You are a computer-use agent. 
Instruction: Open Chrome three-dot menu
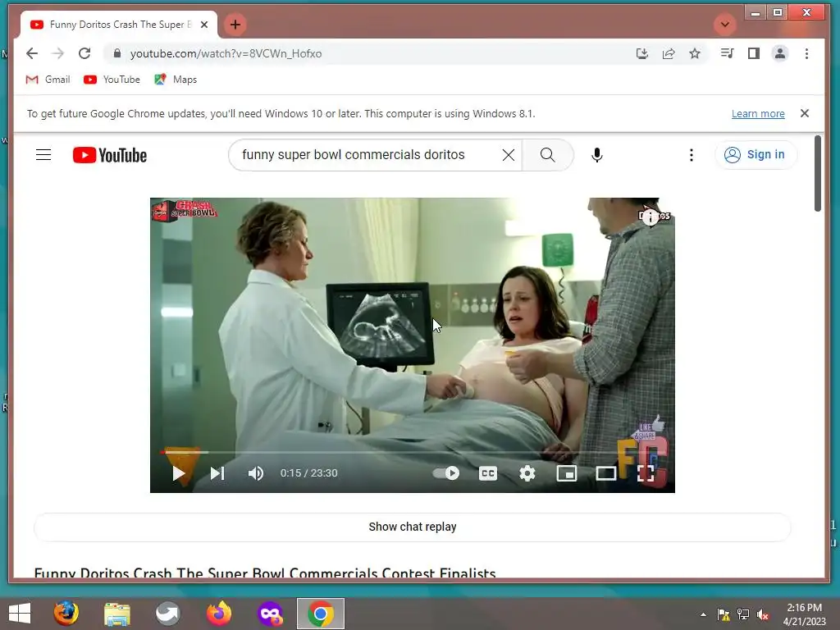(806, 53)
